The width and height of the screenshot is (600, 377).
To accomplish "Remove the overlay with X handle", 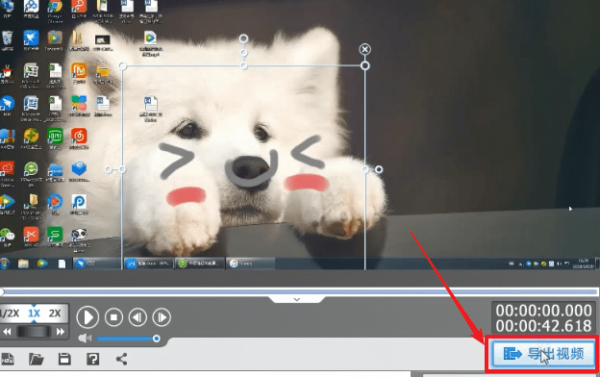I will 365,49.
